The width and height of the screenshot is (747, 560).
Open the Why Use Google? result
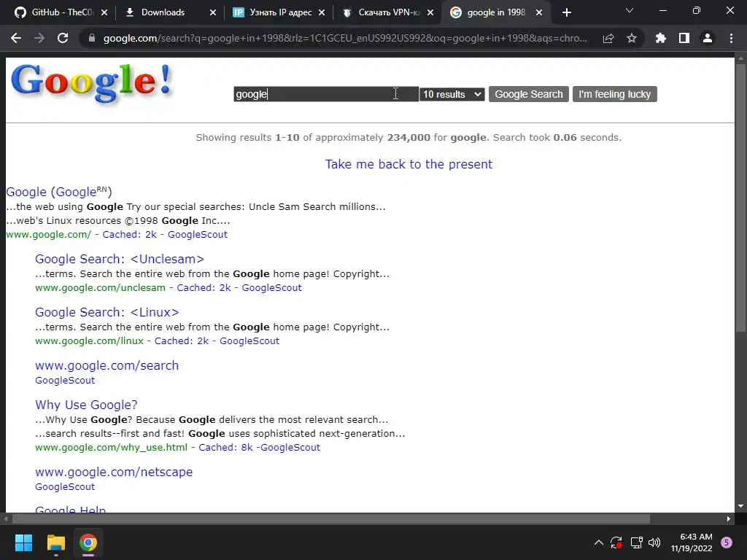tap(86, 405)
